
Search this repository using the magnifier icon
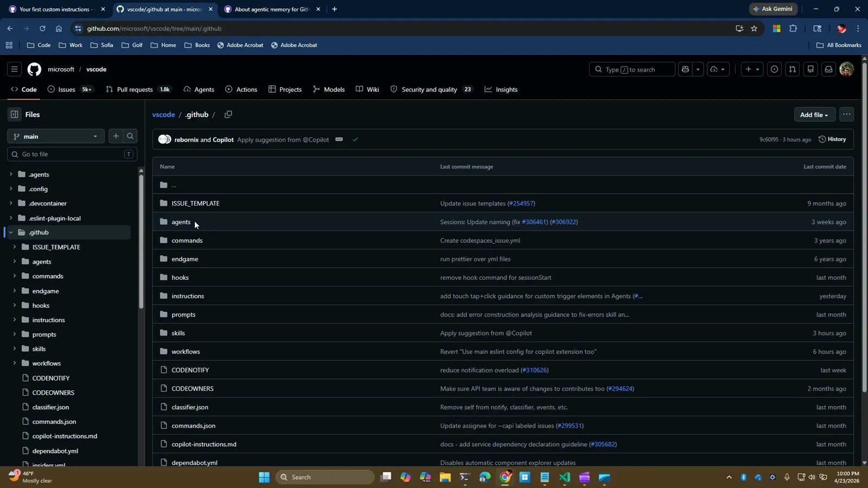pos(130,136)
